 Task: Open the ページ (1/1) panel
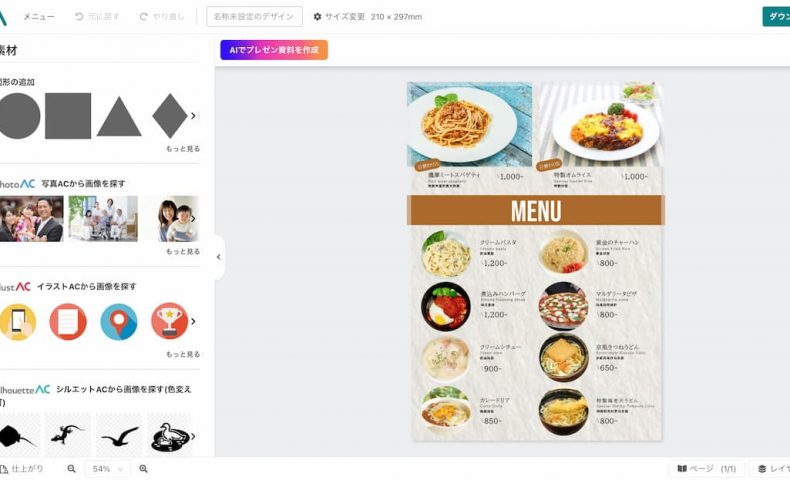pyautogui.click(x=707, y=469)
